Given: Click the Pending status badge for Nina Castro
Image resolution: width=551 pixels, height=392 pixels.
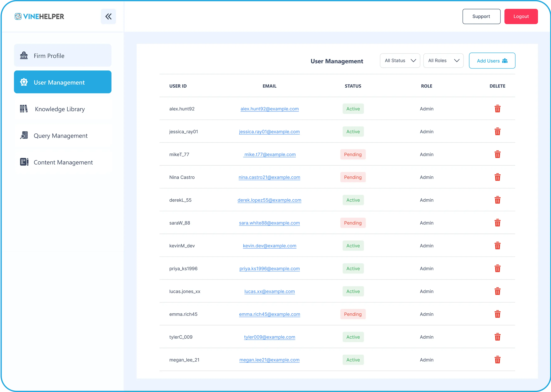Looking at the screenshot, I should tap(353, 177).
